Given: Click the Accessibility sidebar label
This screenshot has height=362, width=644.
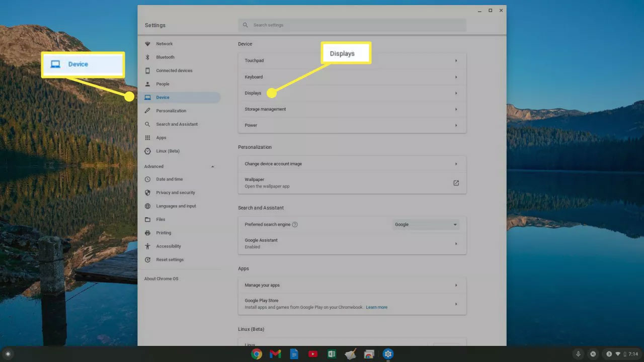Looking at the screenshot, I should click(x=169, y=246).
